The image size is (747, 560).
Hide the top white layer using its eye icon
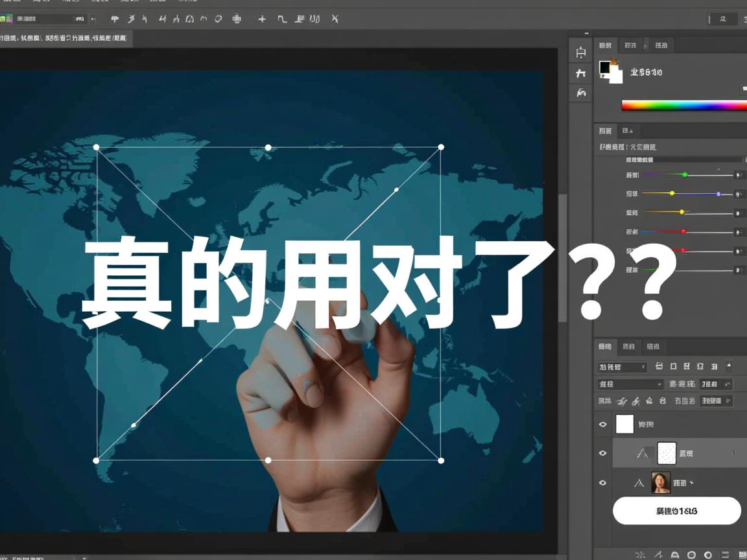(x=603, y=424)
